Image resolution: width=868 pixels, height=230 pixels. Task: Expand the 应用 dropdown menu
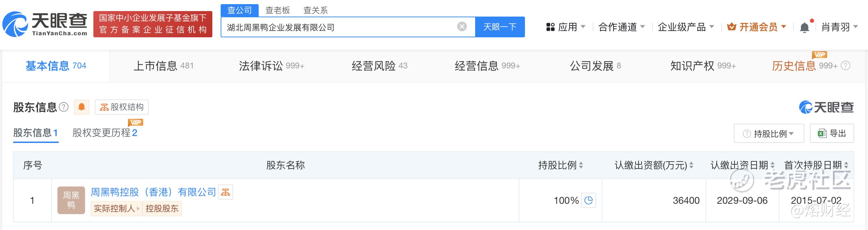pyautogui.click(x=566, y=27)
